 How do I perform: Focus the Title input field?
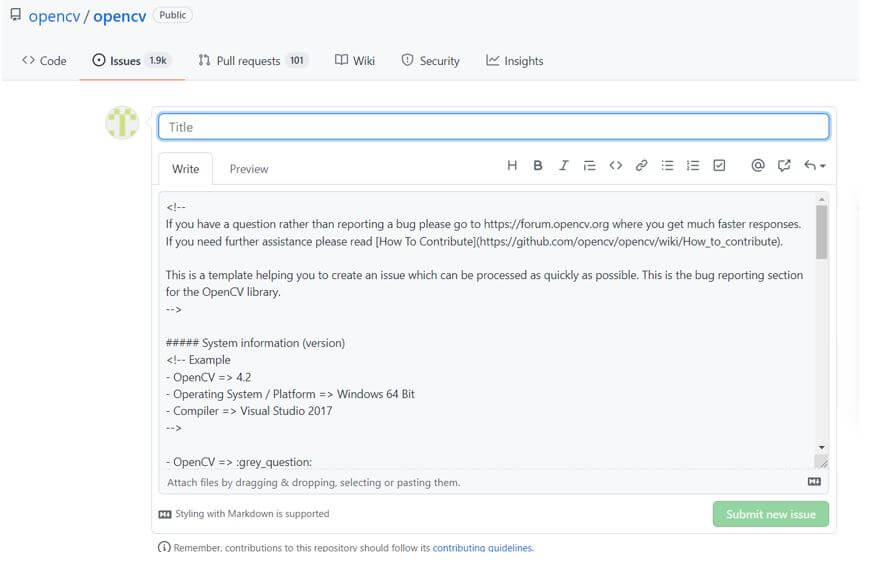point(493,127)
